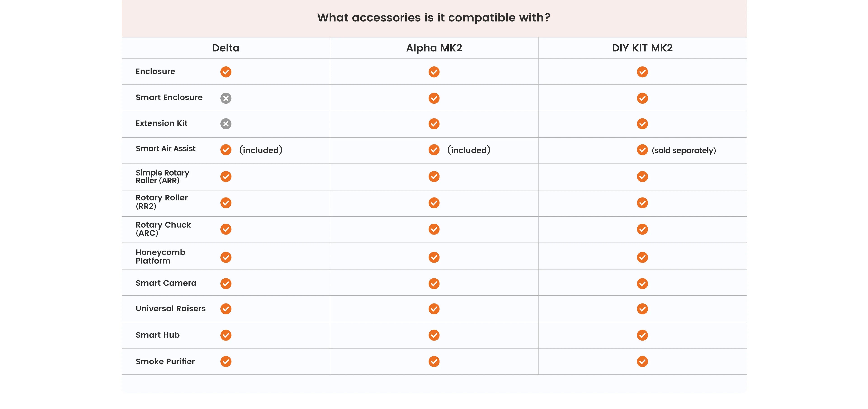Select the DIY KIT MK2 column header
Screen dimensions: 868x409
(x=642, y=48)
